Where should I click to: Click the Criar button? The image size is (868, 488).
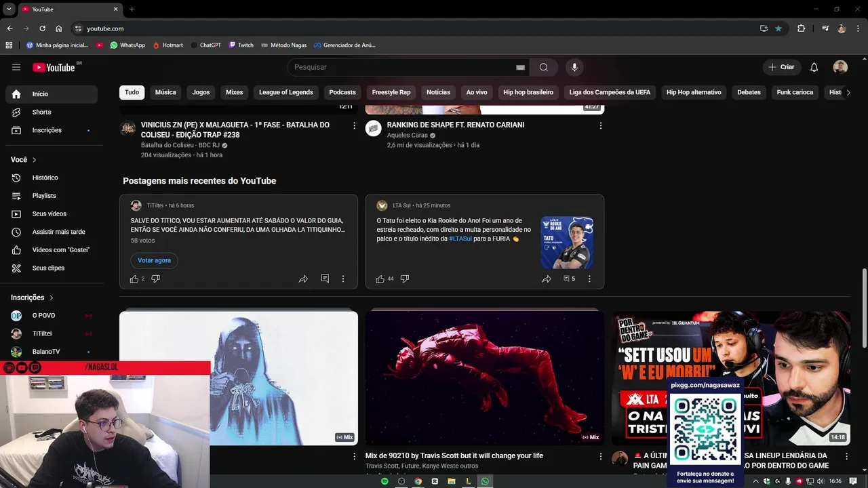click(781, 67)
